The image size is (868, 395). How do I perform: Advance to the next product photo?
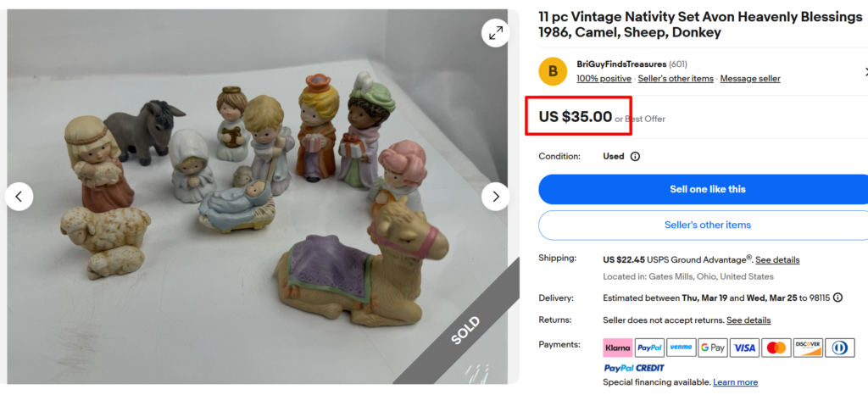(x=495, y=197)
